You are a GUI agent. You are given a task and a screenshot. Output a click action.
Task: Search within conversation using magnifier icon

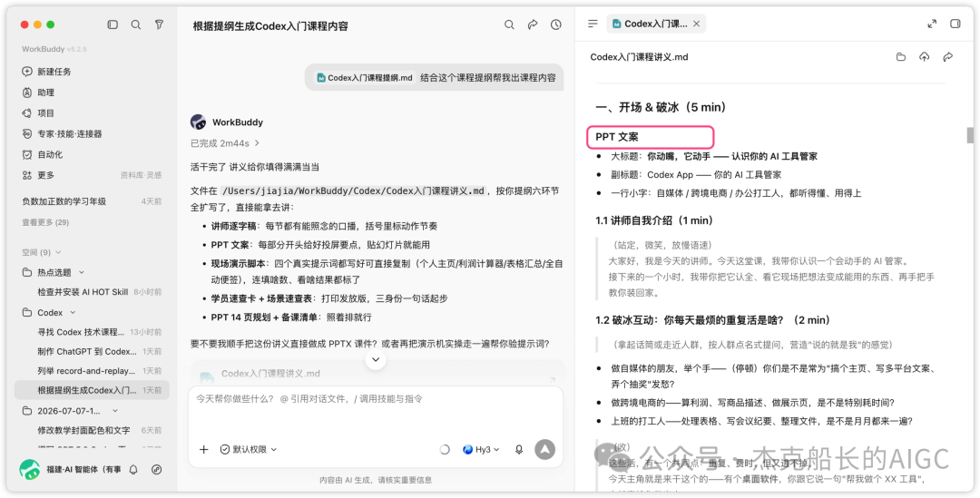tap(509, 24)
